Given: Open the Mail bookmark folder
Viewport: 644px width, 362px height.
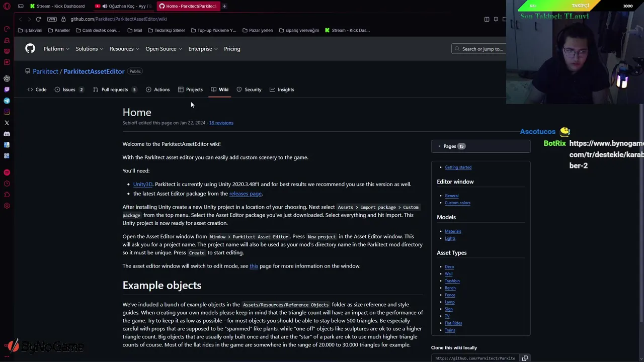Looking at the screenshot, I should tap(134, 30).
